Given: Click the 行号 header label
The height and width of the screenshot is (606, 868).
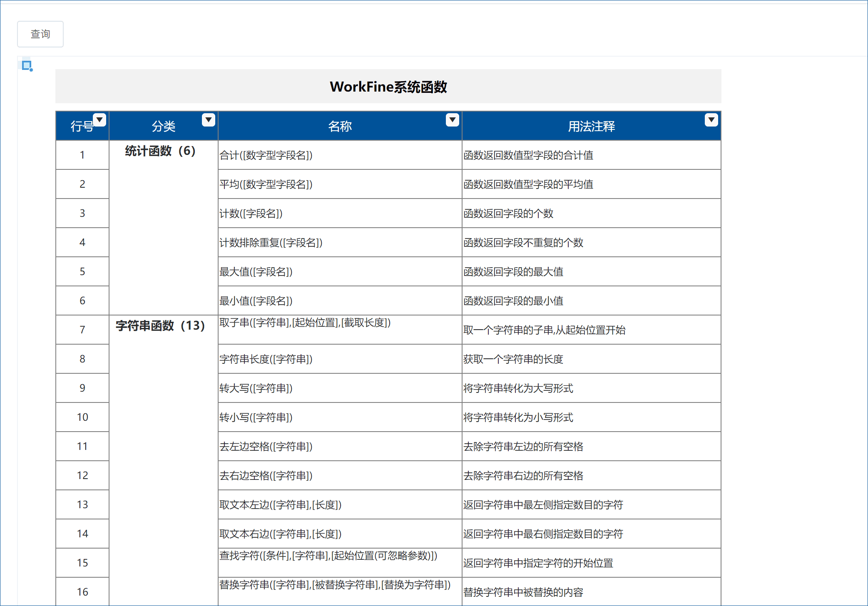Looking at the screenshot, I should (x=82, y=126).
